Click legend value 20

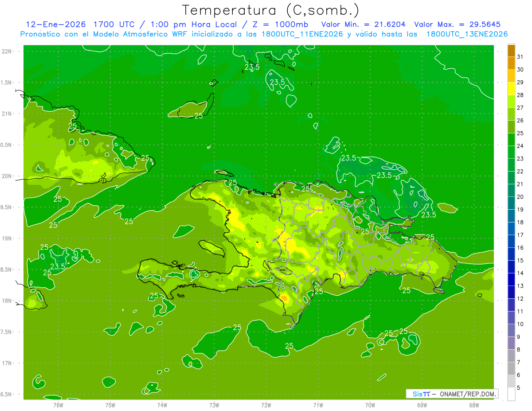[x=521, y=197]
